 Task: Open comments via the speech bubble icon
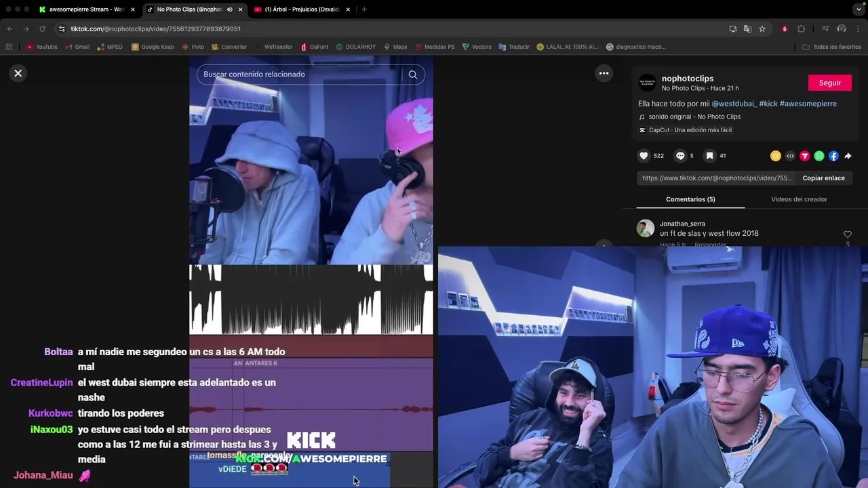[x=680, y=156]
